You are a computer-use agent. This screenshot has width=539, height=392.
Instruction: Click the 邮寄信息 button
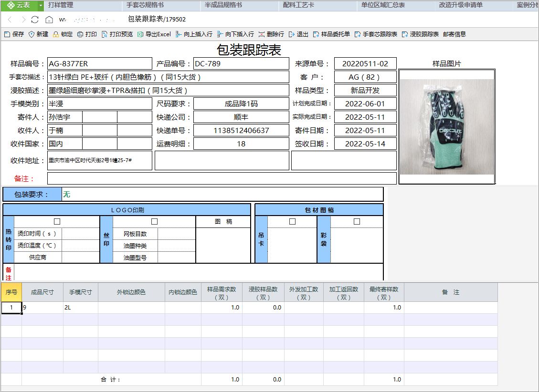[454, 34]
